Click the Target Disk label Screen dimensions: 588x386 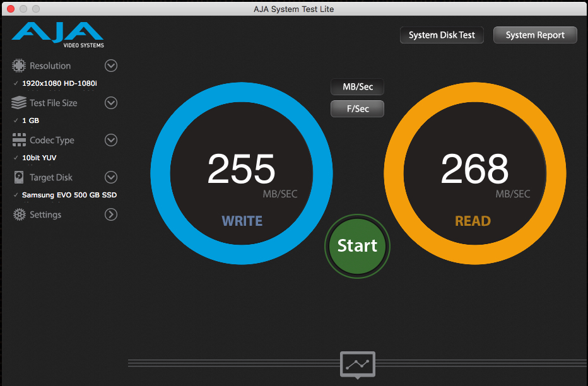(51, 177)
